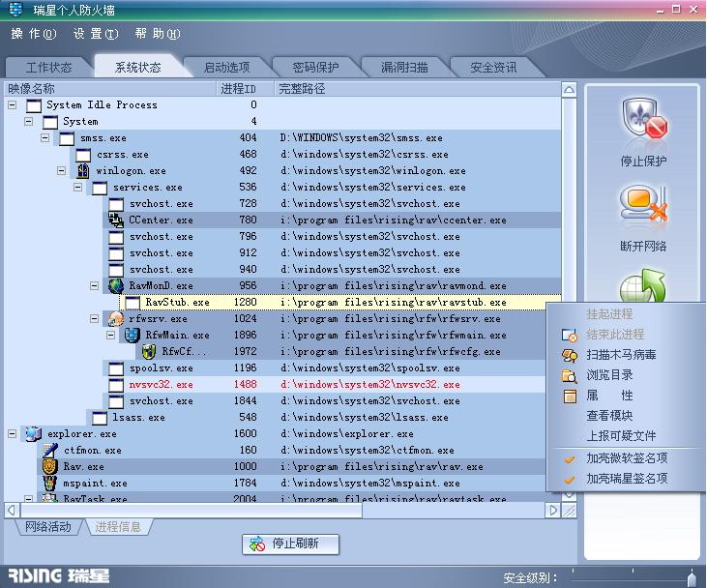
Task: Click the browse directory folder icon
Action: [x=570, y=375]
